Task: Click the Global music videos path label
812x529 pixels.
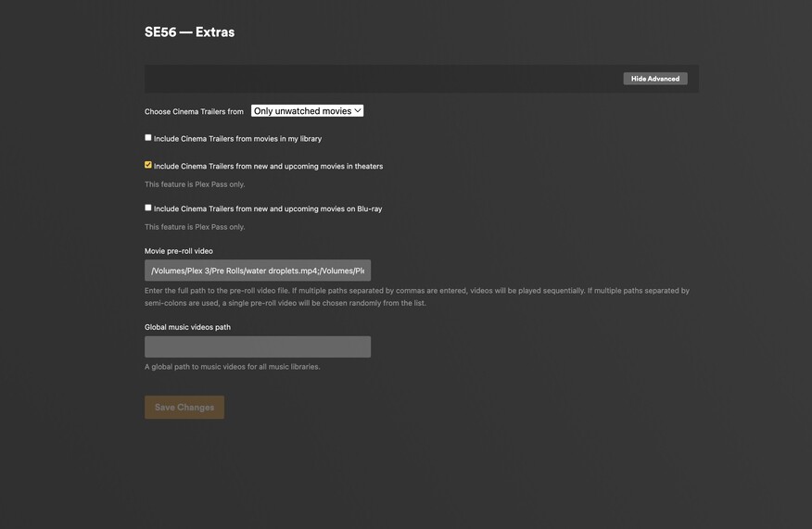Action: 187,327
